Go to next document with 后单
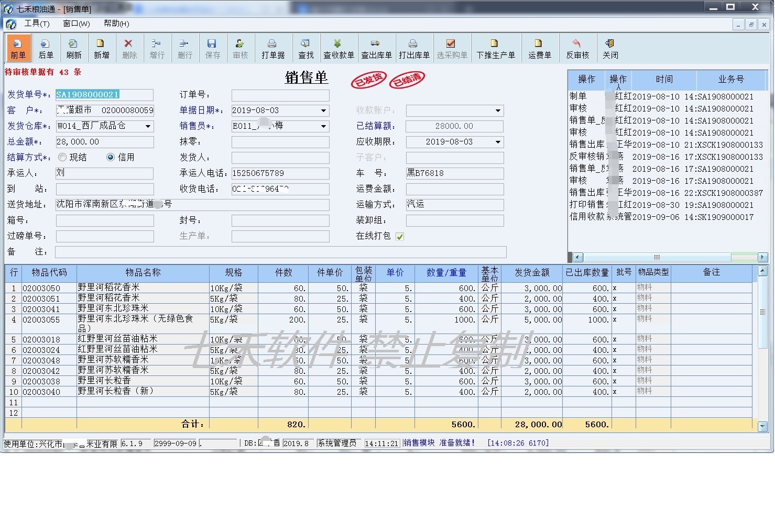Viewport: 775px width, 532px height. click(46, 49)
